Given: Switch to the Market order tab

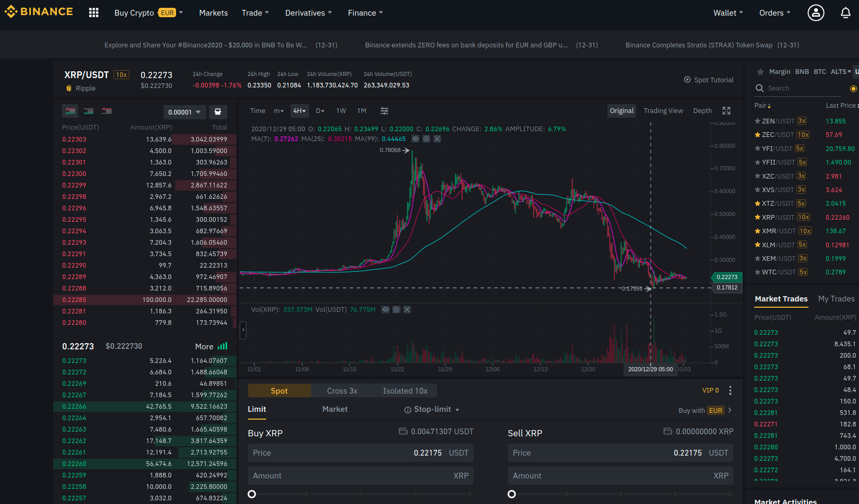Looking at the screenshot, I should [334, 409].
